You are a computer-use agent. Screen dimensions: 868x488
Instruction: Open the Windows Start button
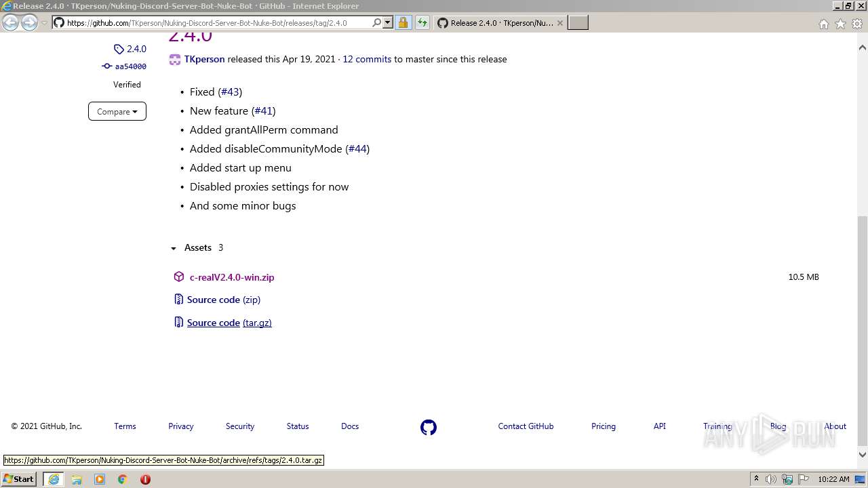(18, 479)
